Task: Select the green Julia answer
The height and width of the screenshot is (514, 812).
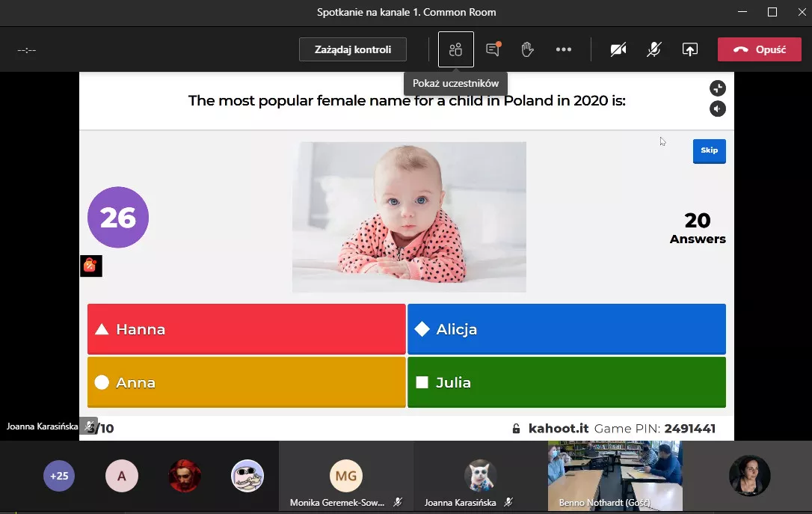Action: [x=566, y=382]
